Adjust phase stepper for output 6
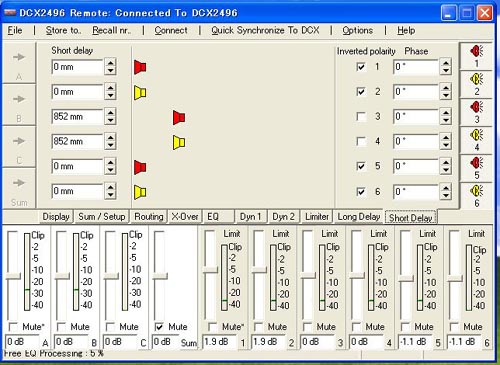Screen dimensions: 500x365 pyautogui.click(x=446, y=192)
